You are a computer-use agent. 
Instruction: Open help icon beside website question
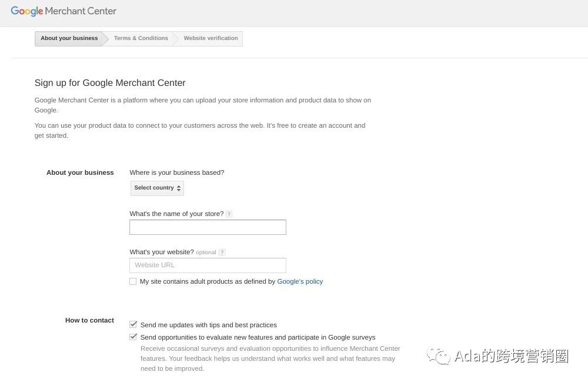(x=222, y=253)
